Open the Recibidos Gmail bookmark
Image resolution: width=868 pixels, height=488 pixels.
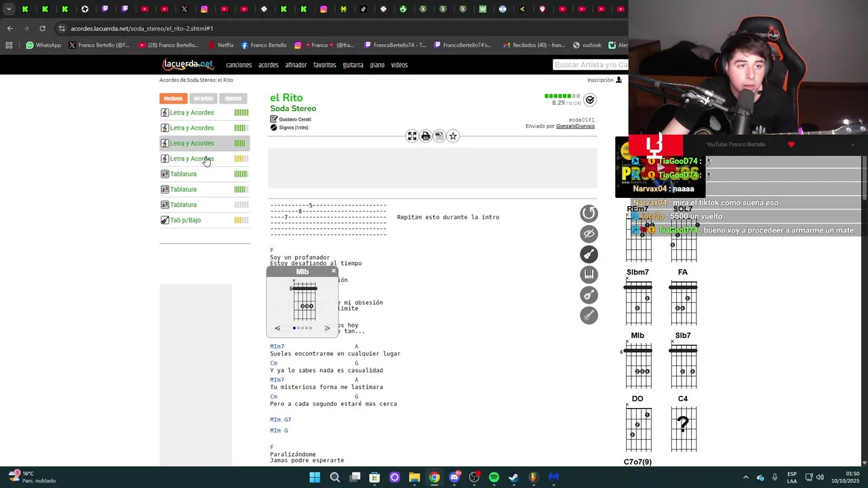pyautogui.click(x=534, y=45)
